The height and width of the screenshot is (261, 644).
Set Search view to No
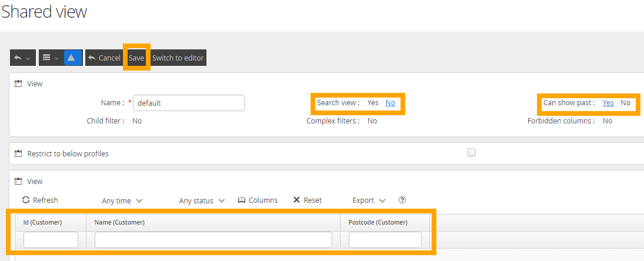pyautogui.click(x=391, y=103)
